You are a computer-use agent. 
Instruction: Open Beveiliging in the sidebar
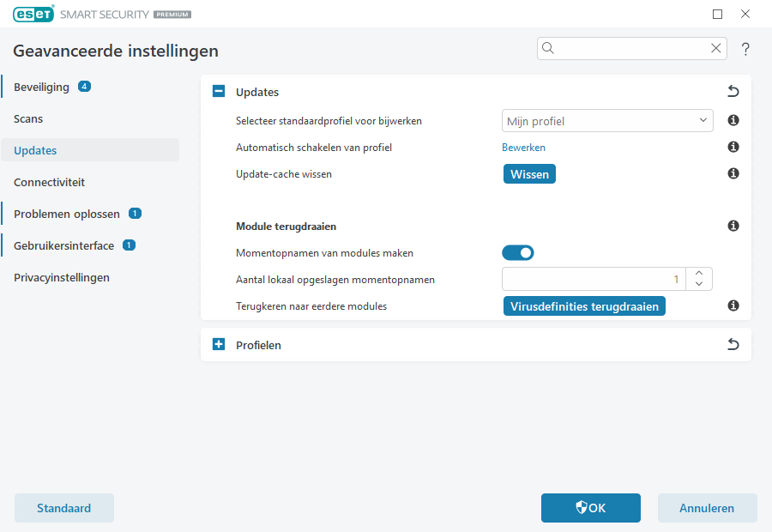pyautogui.click(x=41, y=88)
